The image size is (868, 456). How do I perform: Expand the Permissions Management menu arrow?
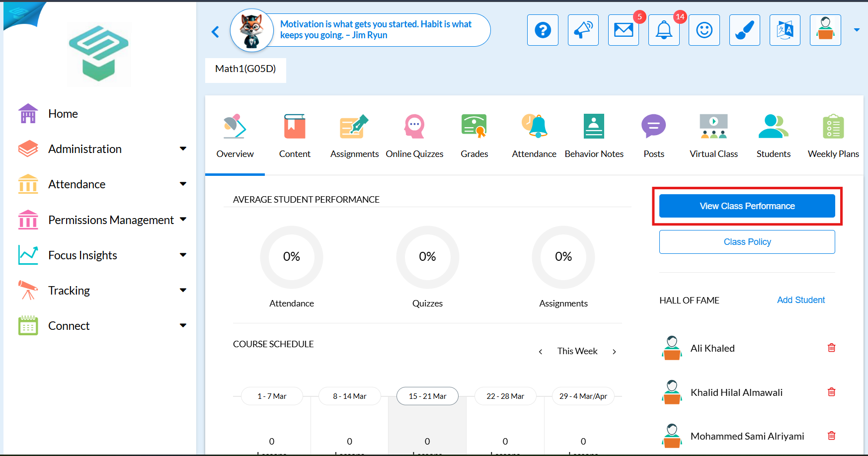point(183,220)
